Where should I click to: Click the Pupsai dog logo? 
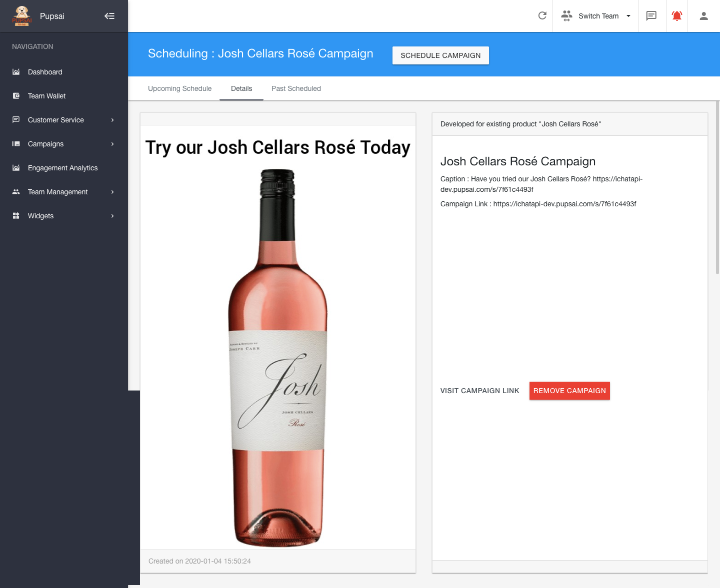click(x=21, y=16)
